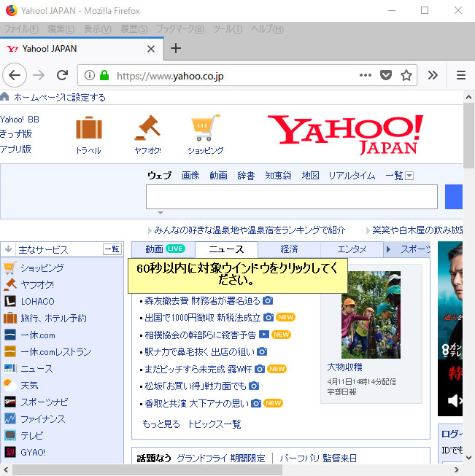Click the blue search button
Viewport: 475px width, 476px height.
click(454, 197)
